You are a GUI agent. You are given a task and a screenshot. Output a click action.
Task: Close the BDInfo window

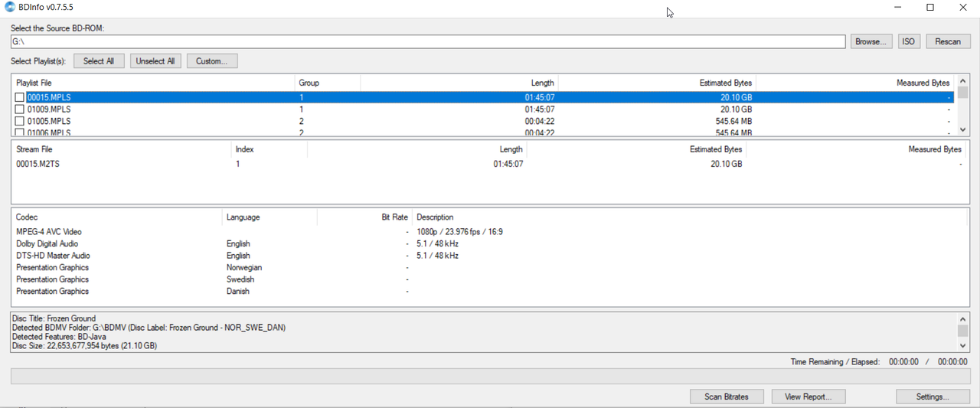pyautogui.click(x=963, y=8)
